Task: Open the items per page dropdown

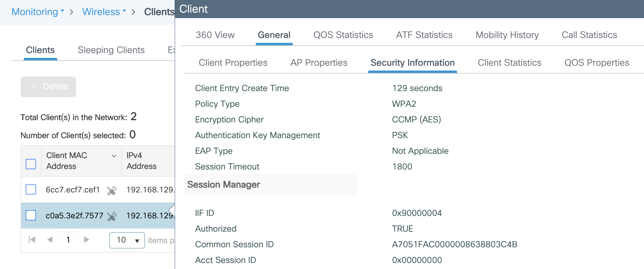Action: [x=127, y=240]
